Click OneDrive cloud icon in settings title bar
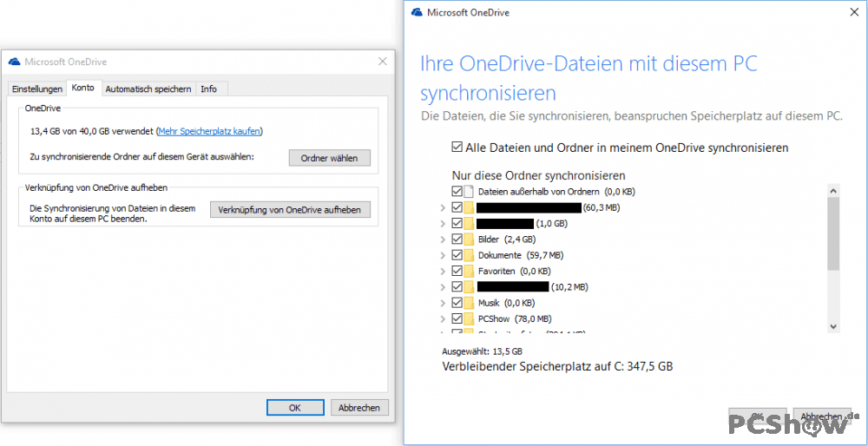 [15, 62]
